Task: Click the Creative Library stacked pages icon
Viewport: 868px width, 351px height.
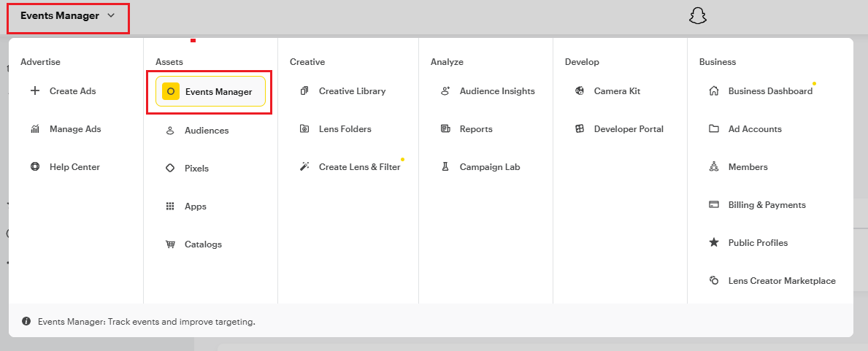Action: pos(304,90)
